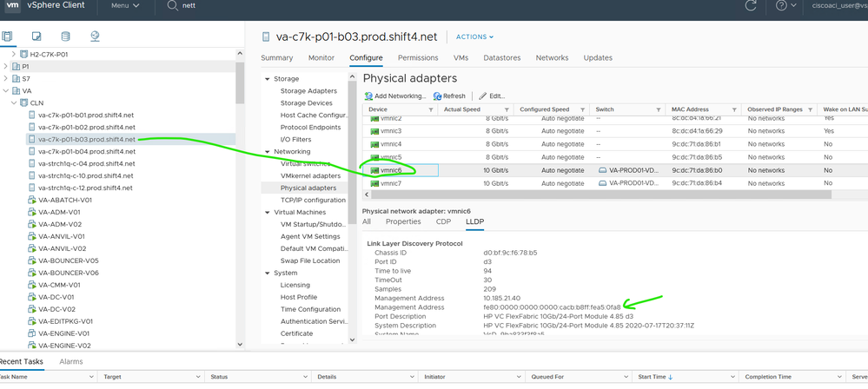Open the Updates tab

[598, 57]
